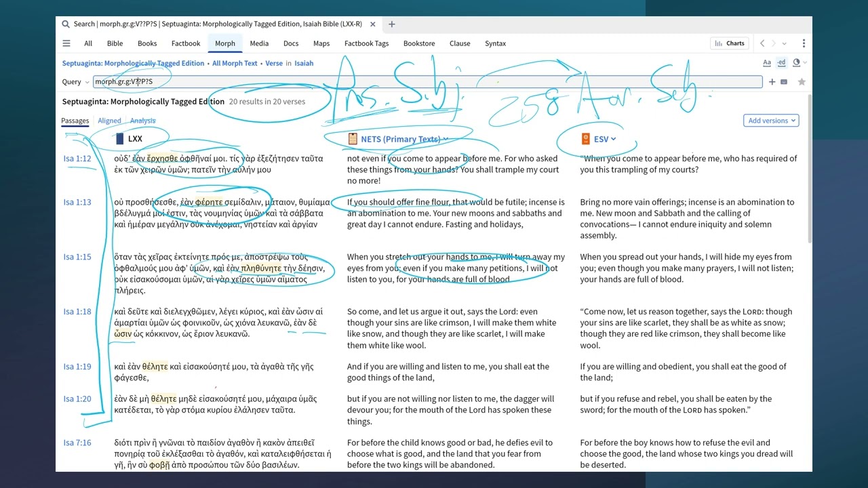Toggle match all word forms -ed

click(781, 62)
